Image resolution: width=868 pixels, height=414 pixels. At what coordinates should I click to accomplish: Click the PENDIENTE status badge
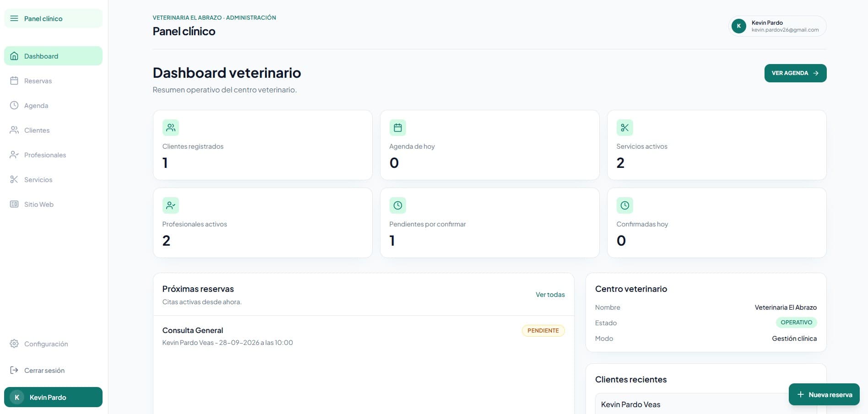(x=543, y=330)
